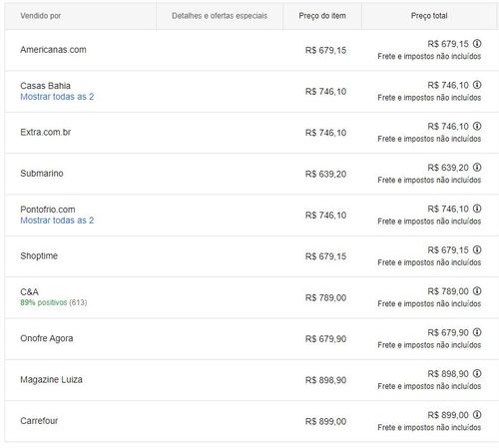Image resolution: width=499 pixels, height=448 pixels.
Task: Click Shoptime item price R$ 679,15
Action: click(x=325, y=256)
